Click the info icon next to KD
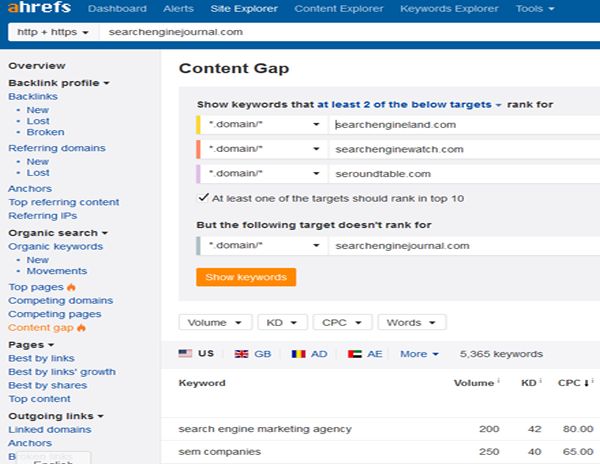The width and height of the screenshot is (600, 464). 541,382
